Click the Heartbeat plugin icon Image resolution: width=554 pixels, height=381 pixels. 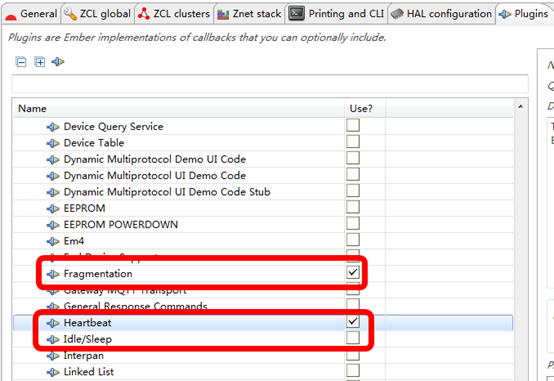point(53,323)
